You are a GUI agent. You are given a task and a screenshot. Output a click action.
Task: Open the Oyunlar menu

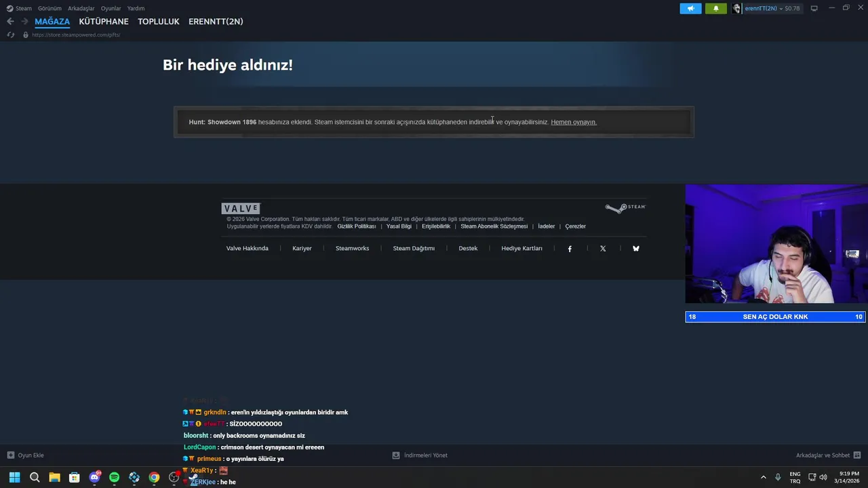[111, 8]
